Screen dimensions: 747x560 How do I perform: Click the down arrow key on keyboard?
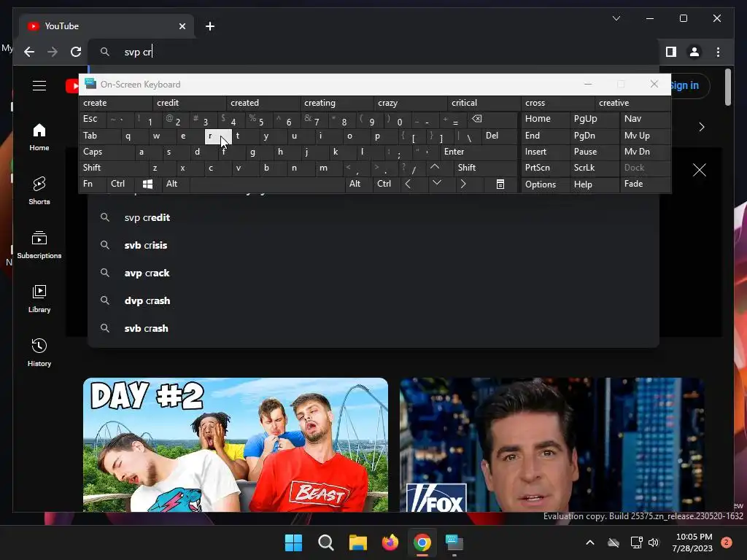[x=436, y=183]
